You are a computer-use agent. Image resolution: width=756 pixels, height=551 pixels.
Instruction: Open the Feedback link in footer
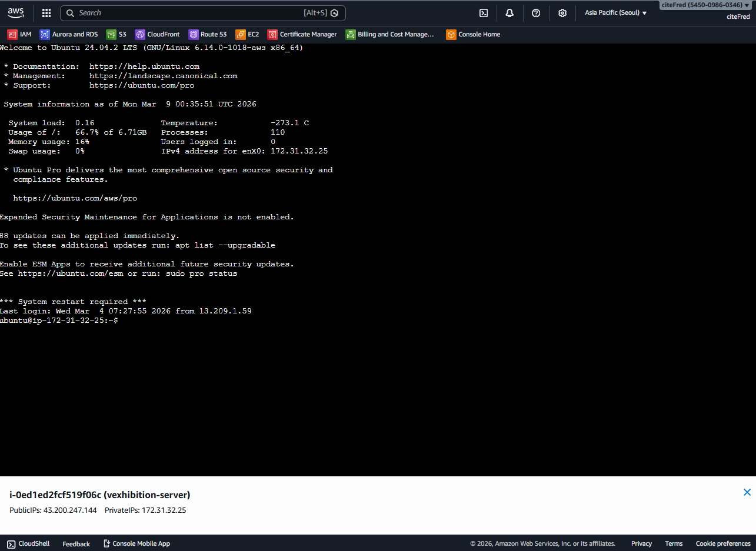(76, 544)
